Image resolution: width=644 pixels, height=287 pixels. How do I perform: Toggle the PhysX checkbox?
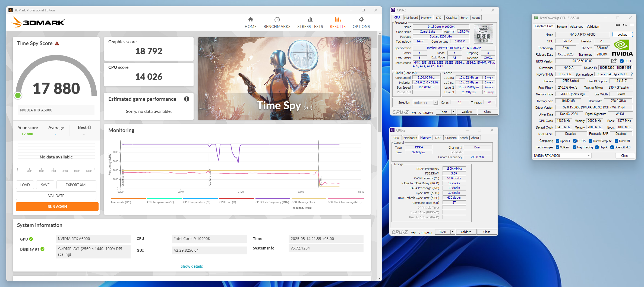click(x=597, y=147)
